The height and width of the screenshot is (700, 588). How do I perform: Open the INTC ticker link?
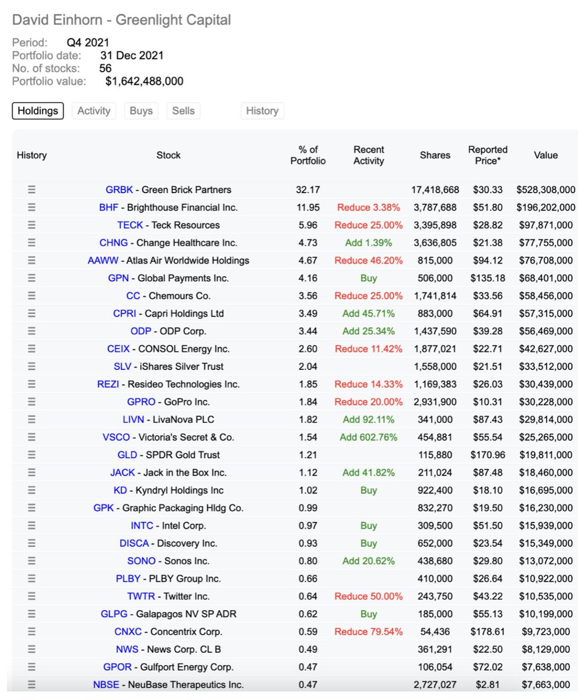coord(142,526)
